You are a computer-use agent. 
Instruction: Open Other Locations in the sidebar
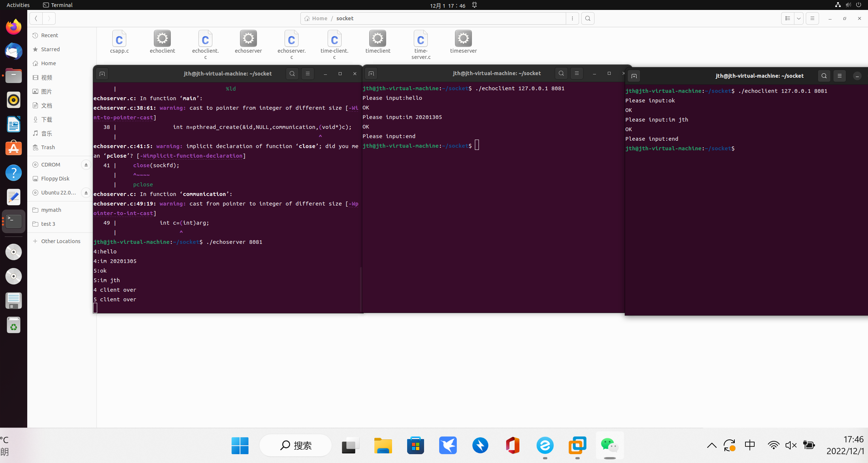(61, 241)
